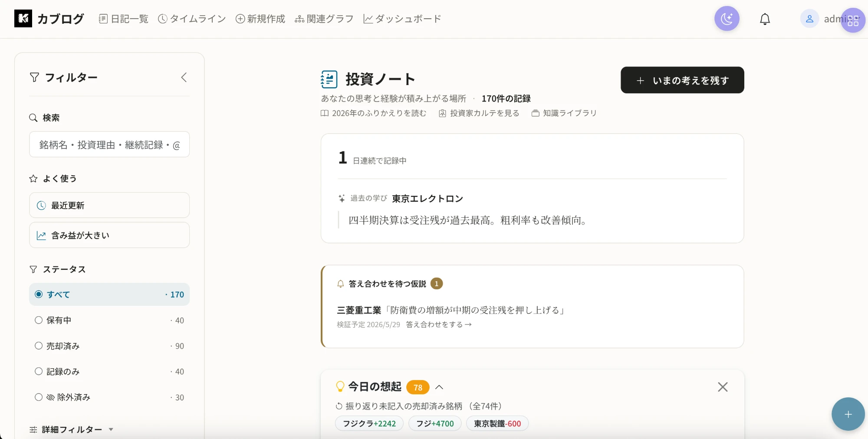Screen dimensions: 868x439
Task: Open the 東京製鐵-600 chip
Action: point(497,423)
